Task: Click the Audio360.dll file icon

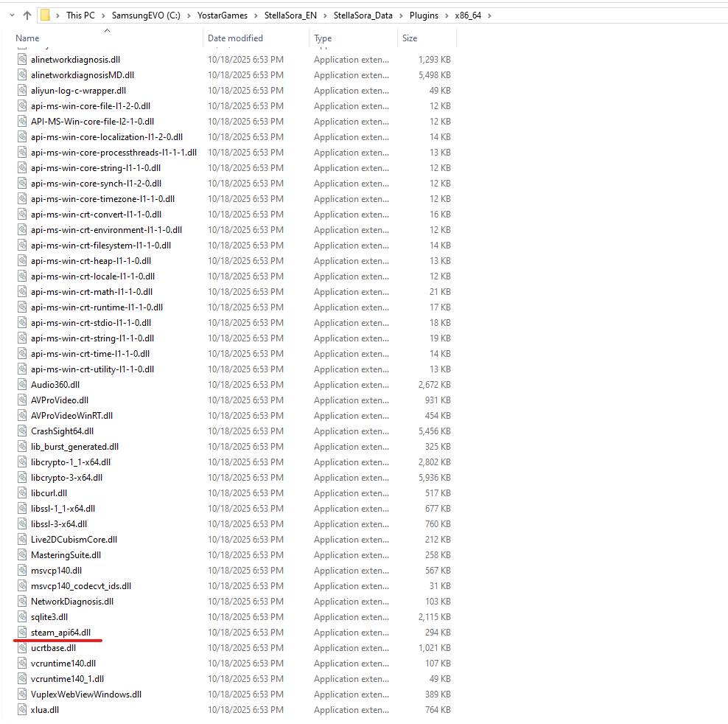Action: tap(22, 384)
